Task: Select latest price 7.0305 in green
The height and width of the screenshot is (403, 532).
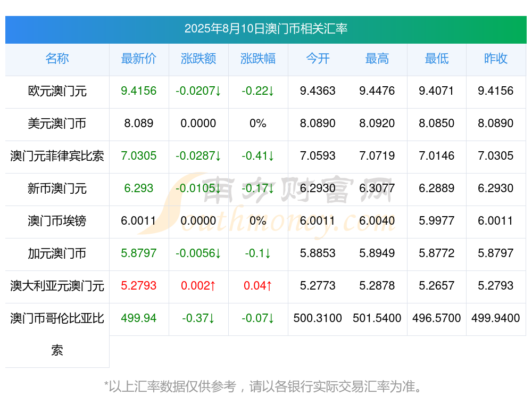Action: 139,155
